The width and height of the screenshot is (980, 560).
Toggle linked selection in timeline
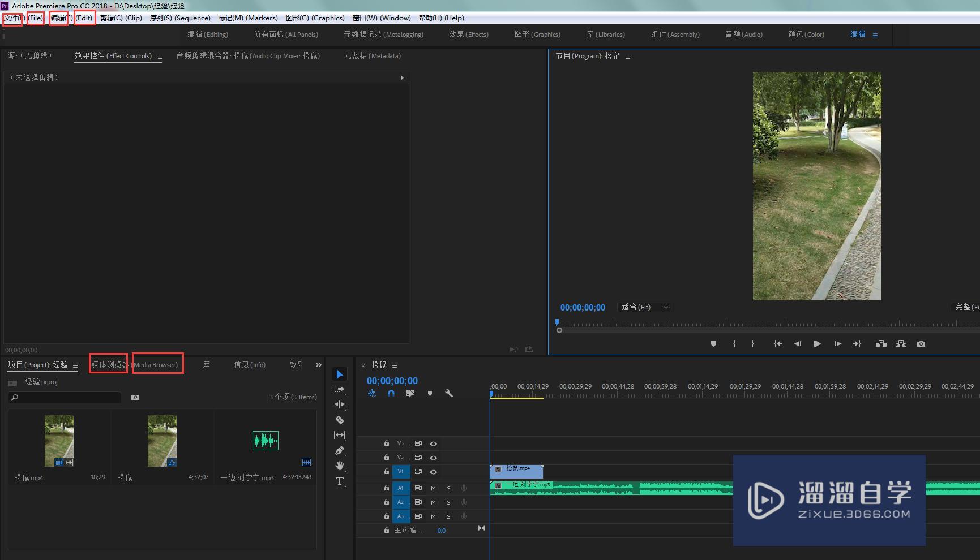(x=410, y=393)
